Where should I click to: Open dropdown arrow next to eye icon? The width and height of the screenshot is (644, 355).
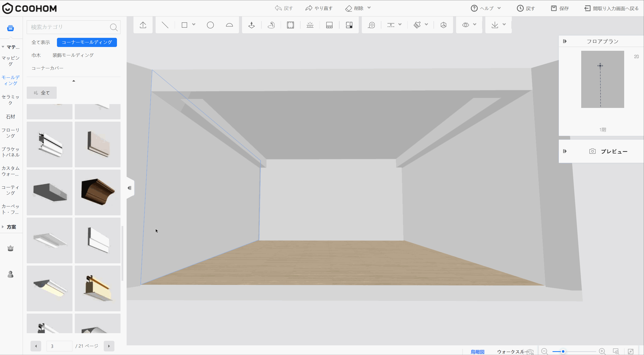click(475, 24)
